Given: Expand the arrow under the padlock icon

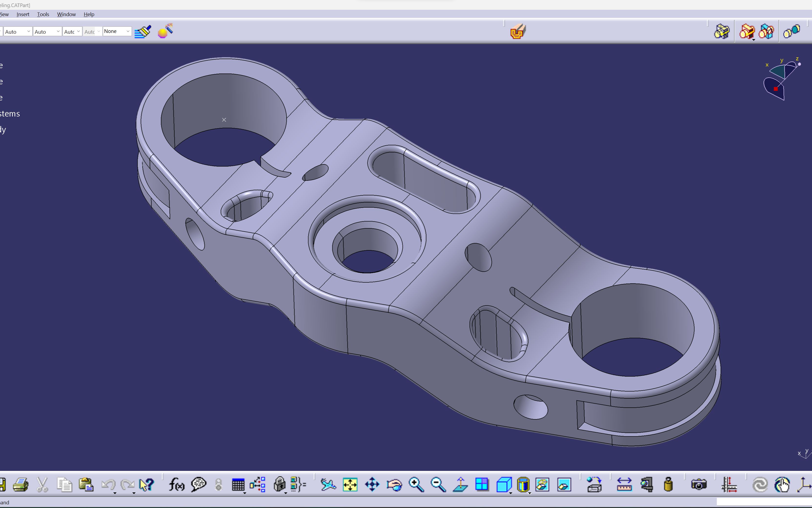Looking at the screenshot, I should (x=285, y=493).
